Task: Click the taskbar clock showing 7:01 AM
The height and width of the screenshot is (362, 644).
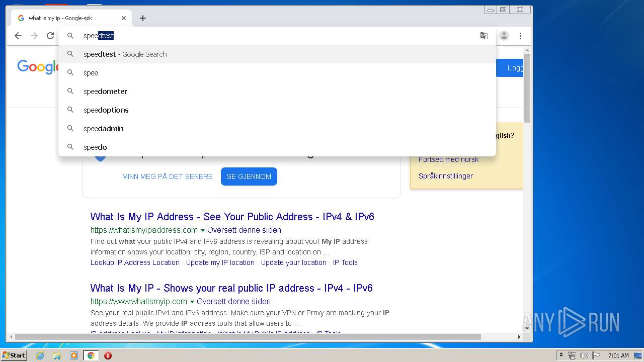Action: [618, 355]
